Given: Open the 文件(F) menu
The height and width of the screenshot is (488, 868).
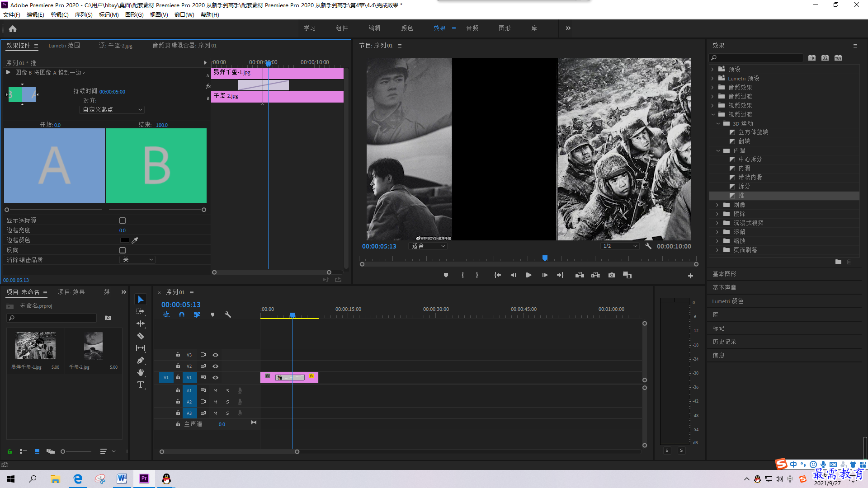Looking at the screenshot, I should tap(12, 15).
